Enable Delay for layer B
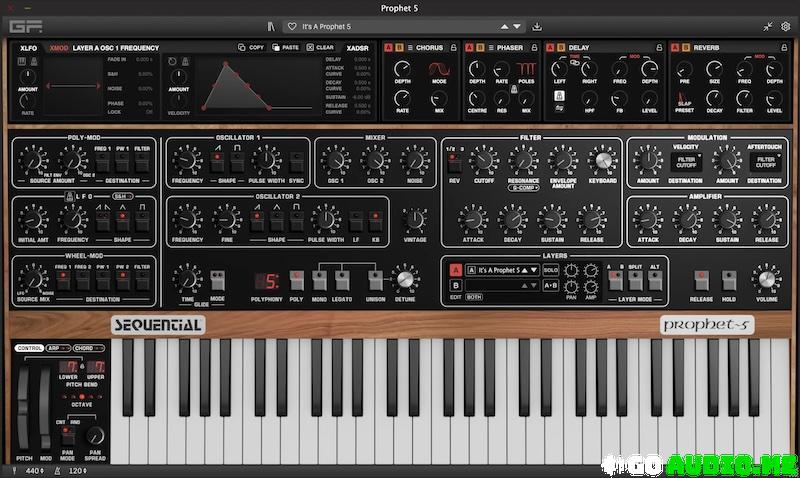The height and width of the screenshot is (478, 800). tap(561, 47)
